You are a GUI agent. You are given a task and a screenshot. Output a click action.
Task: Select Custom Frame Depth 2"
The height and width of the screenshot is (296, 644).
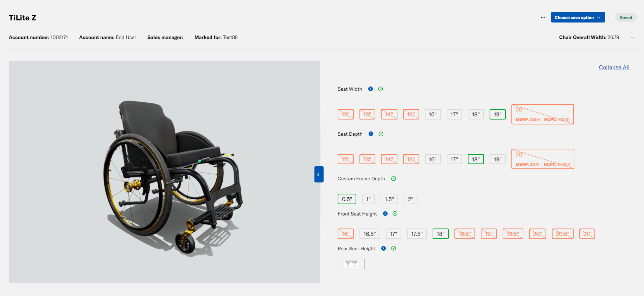[x=410, y=199]
